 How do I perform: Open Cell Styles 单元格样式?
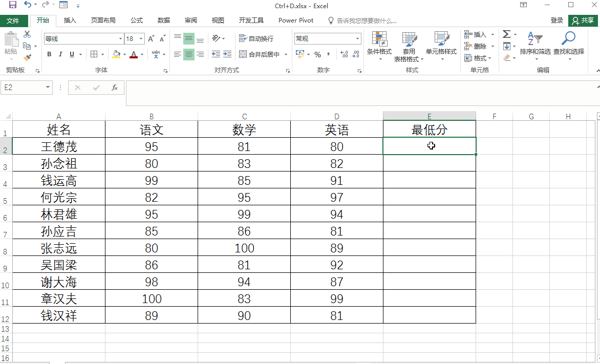[x=441, y=46]
